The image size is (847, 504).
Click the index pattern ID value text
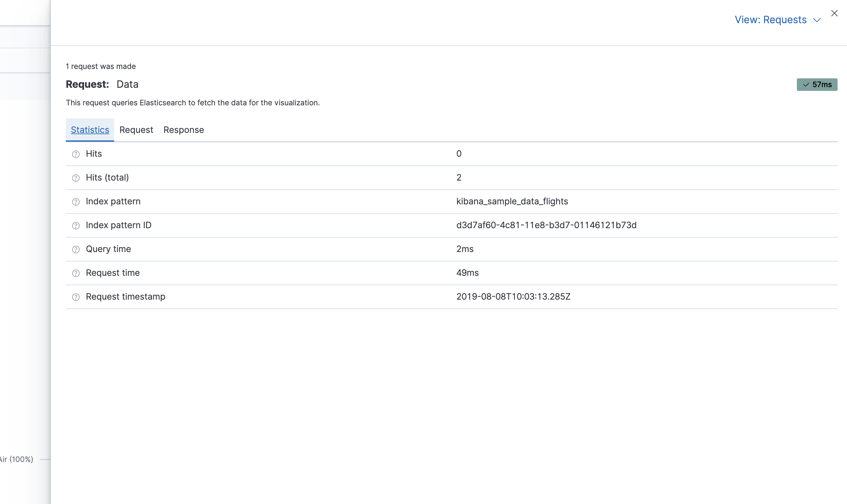click(x=546, y=225)
